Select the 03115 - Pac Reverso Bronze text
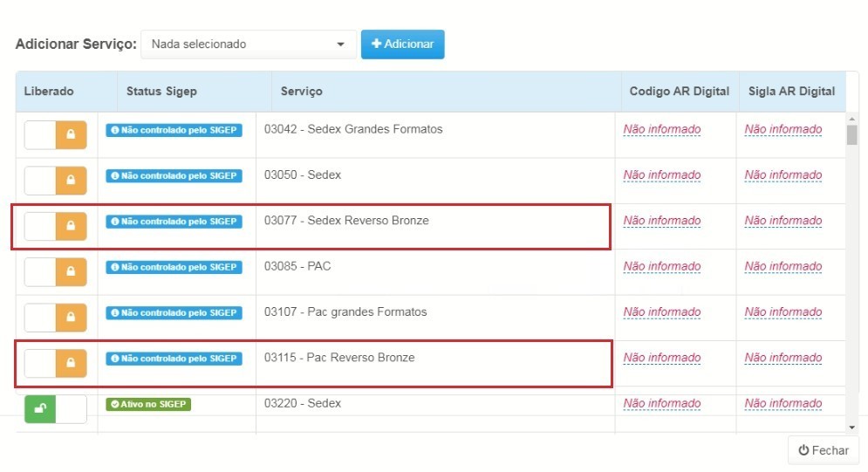The width and height of the screenshot is (868, 472). click(339, 358)
